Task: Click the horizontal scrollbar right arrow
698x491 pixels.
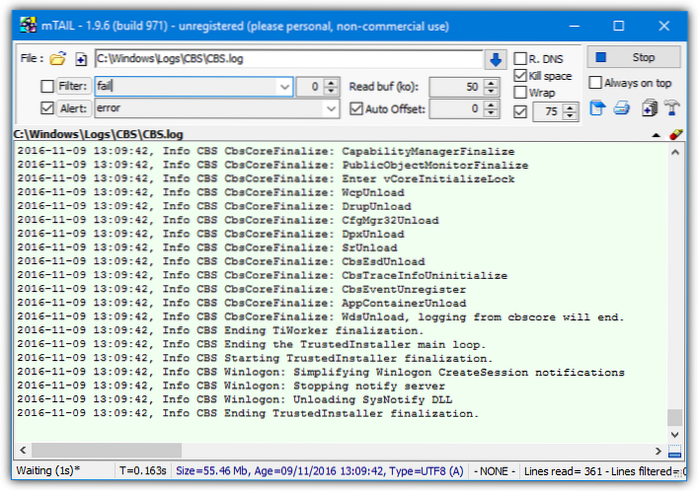Action: pos(658,451)
